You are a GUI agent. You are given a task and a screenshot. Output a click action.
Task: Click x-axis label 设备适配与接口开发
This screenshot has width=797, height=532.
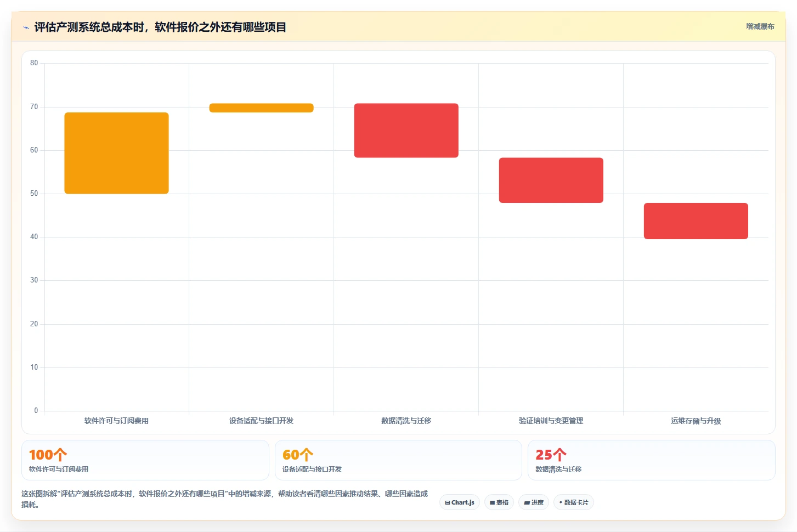pos(261,421)
